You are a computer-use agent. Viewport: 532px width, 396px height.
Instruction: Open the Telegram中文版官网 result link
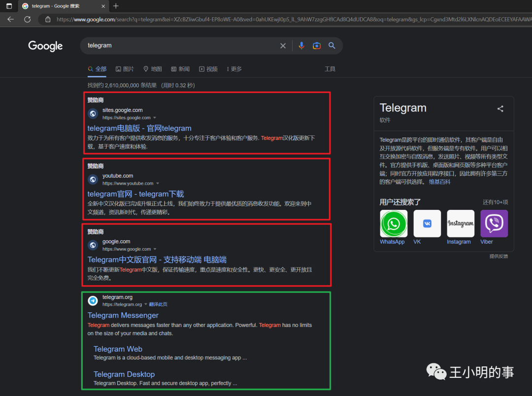pos(157,260)
